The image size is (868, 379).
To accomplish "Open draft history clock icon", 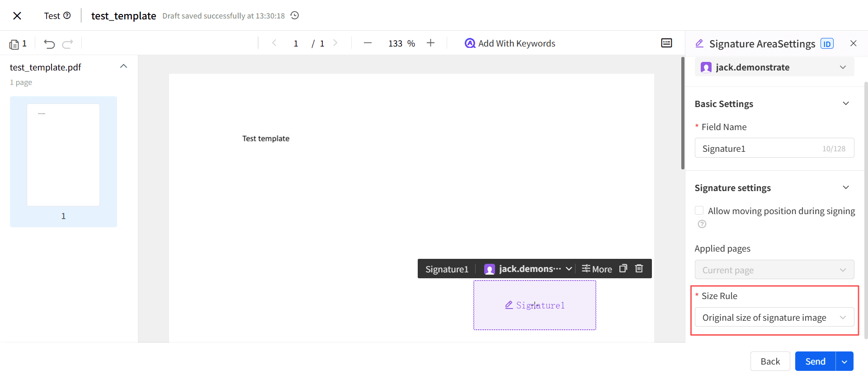I will 295,15.
